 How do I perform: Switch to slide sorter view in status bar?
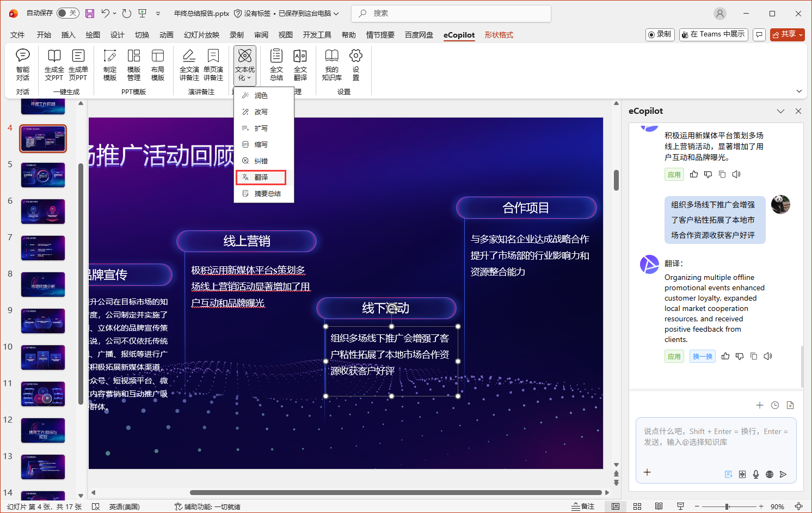pyautogui.click(x=637, y=506)
